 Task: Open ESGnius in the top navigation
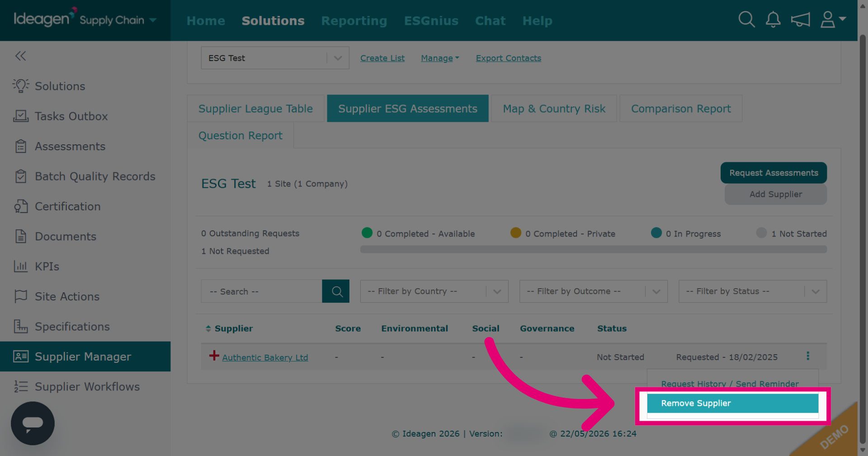pyautogui.click(x=431, y=21)
